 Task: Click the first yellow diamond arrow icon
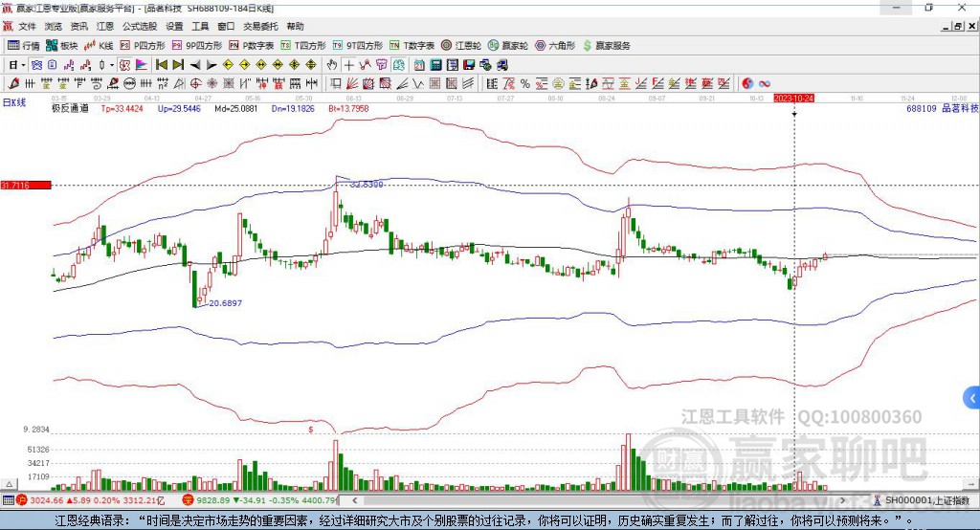click(x=228, y=65)
